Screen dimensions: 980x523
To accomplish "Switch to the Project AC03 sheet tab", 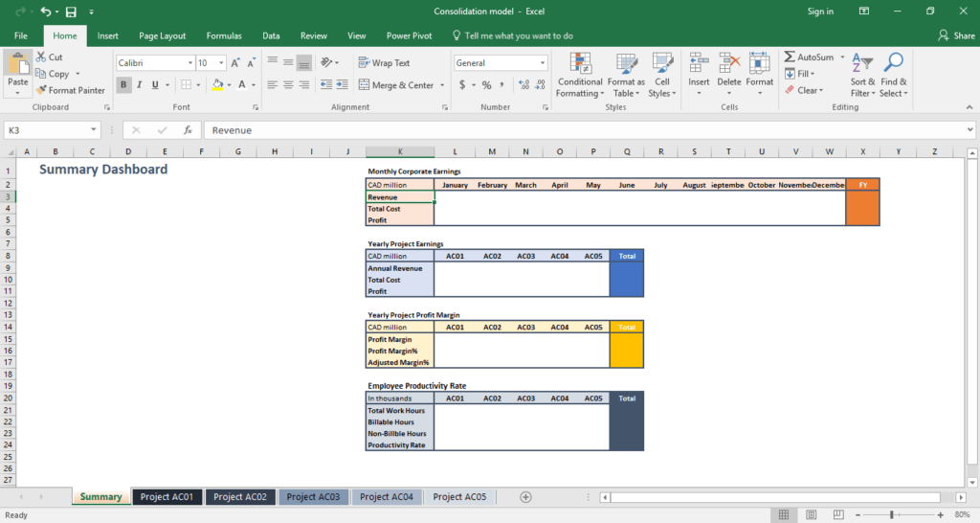I will point(313,497).
